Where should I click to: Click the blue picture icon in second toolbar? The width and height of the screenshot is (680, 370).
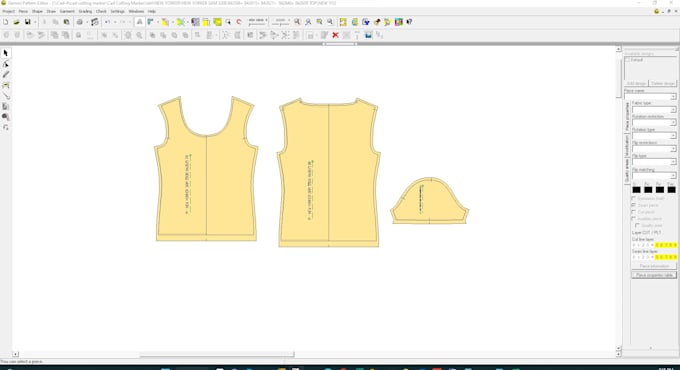click(x=368, y=35)
